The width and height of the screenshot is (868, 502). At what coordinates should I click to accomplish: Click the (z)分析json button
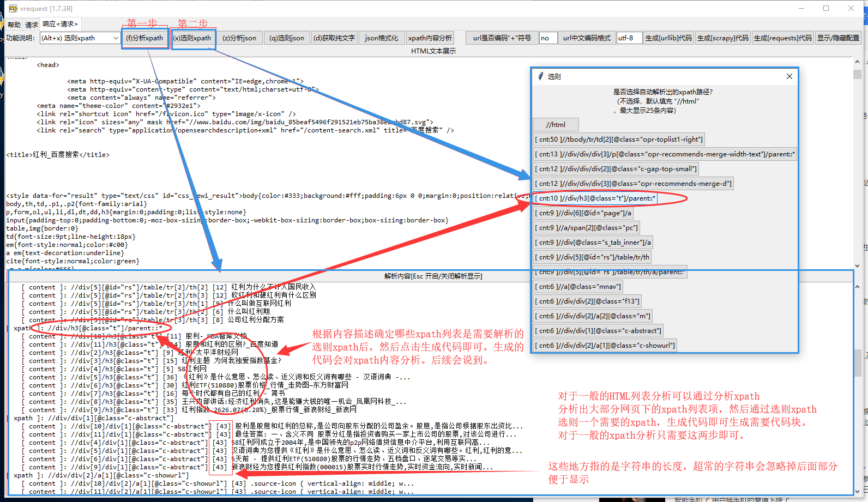pyautogui.click(x=239, y=38)
